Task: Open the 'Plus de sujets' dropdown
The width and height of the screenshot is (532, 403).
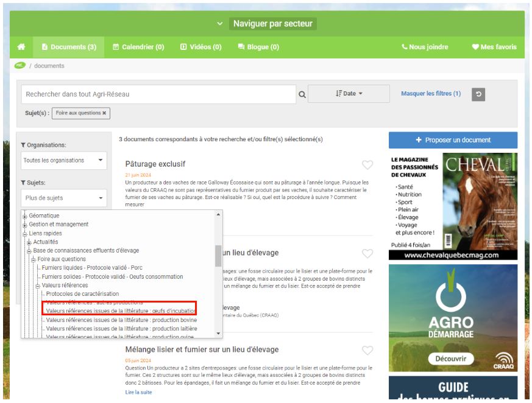Action: point(64,198)
